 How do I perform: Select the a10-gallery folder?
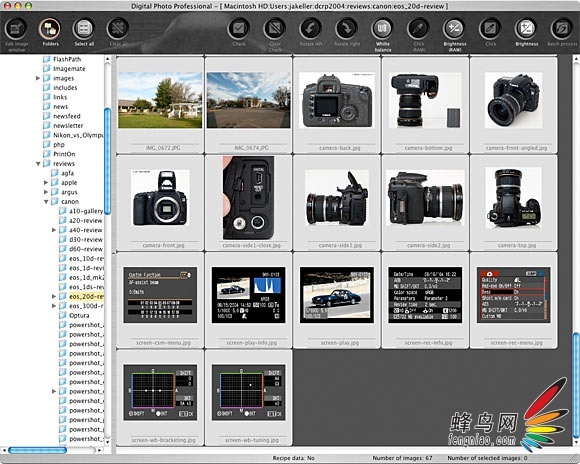(x=81, y=211)
